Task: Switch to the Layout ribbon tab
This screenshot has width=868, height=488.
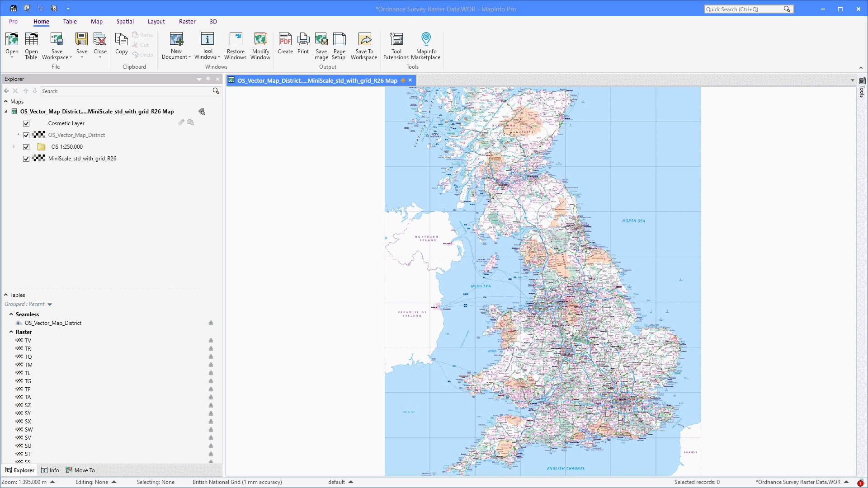Action: (156, 22)
